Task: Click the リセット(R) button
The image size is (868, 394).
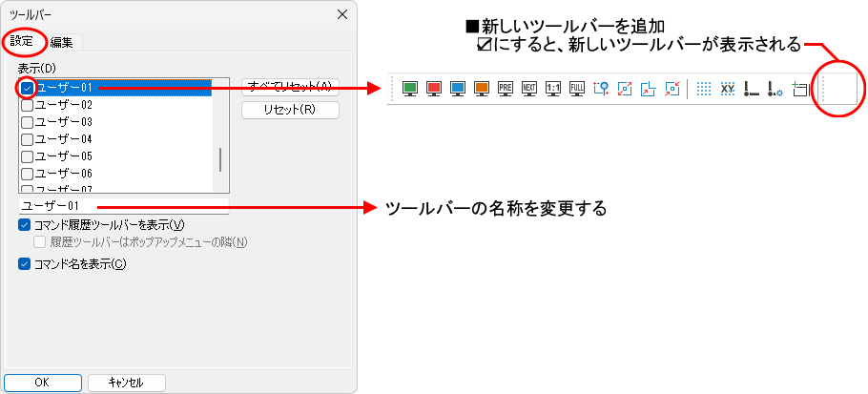Action: pos(290,110)
